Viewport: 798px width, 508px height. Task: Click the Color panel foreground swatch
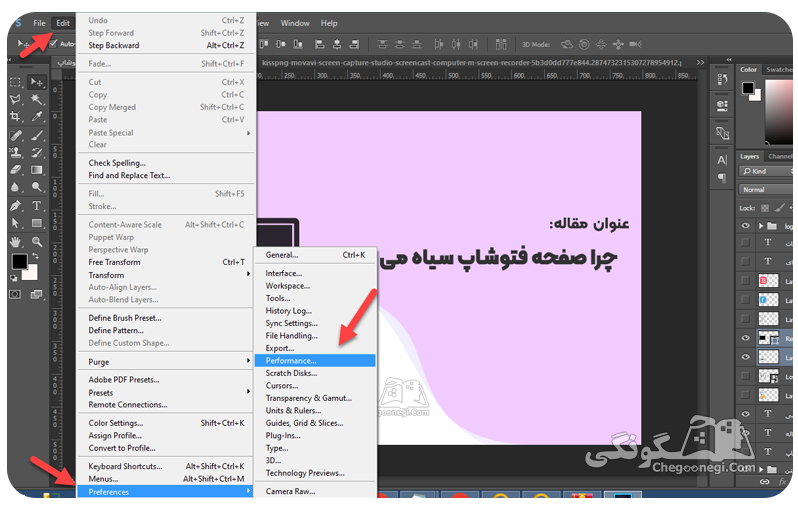click(748, 88)
